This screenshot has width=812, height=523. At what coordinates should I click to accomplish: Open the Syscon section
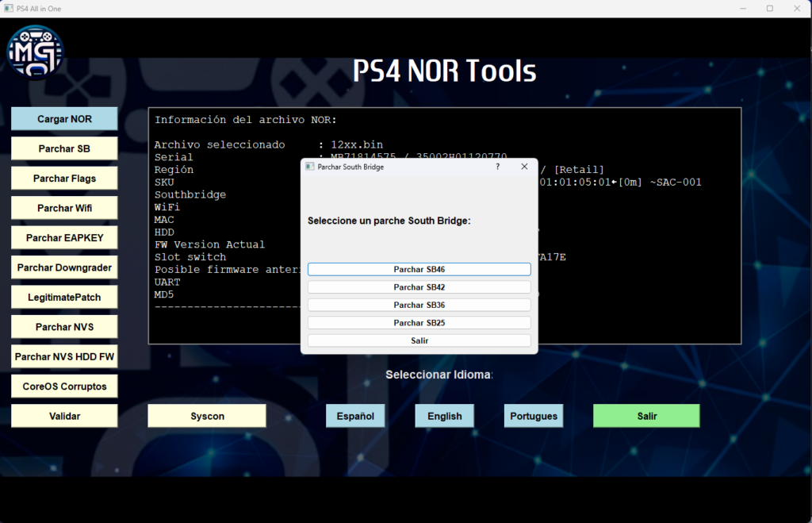pos(207,416)
